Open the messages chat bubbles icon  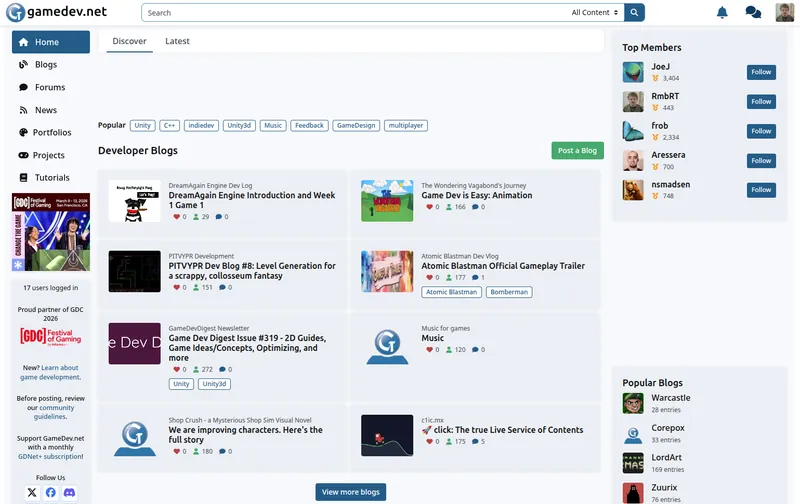(753, 12)
